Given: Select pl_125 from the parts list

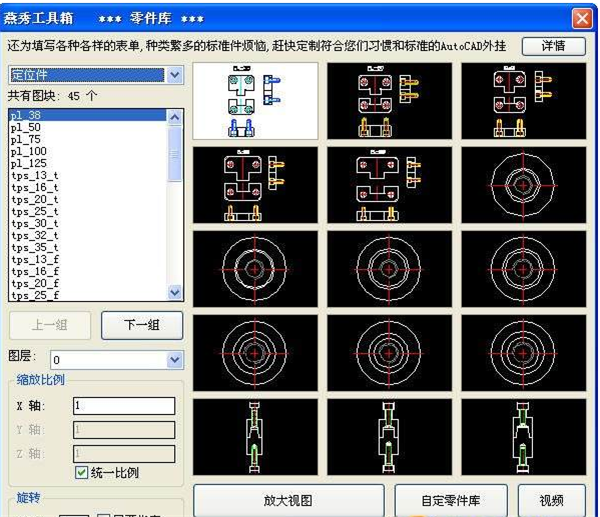Looking at the screenshot, I should click(x=28, y=164).
